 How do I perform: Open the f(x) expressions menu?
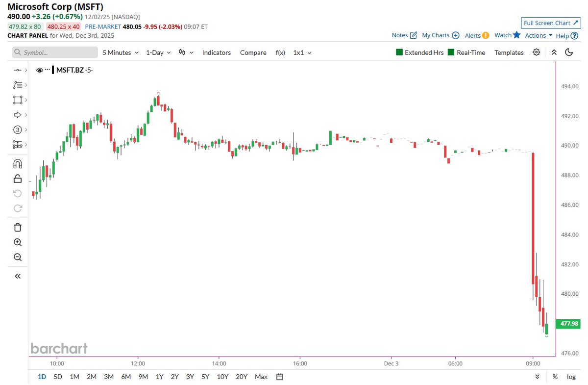click(x=280, y=52)
